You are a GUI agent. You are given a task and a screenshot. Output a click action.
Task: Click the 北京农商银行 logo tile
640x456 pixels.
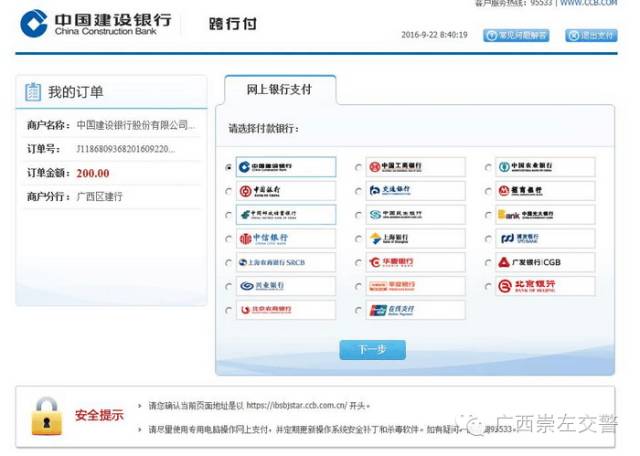pos(286,310)
